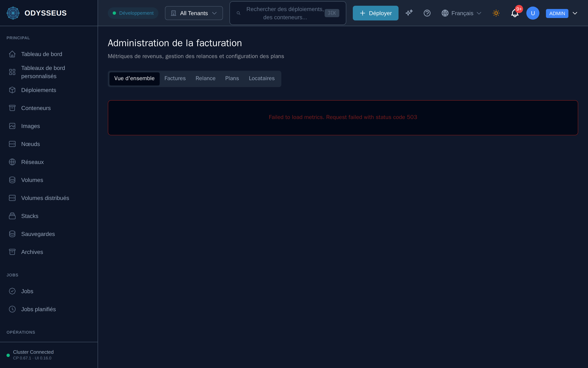588x368 pixels.
Task: Click the Administration de la facturation heading
Action: 175,43
